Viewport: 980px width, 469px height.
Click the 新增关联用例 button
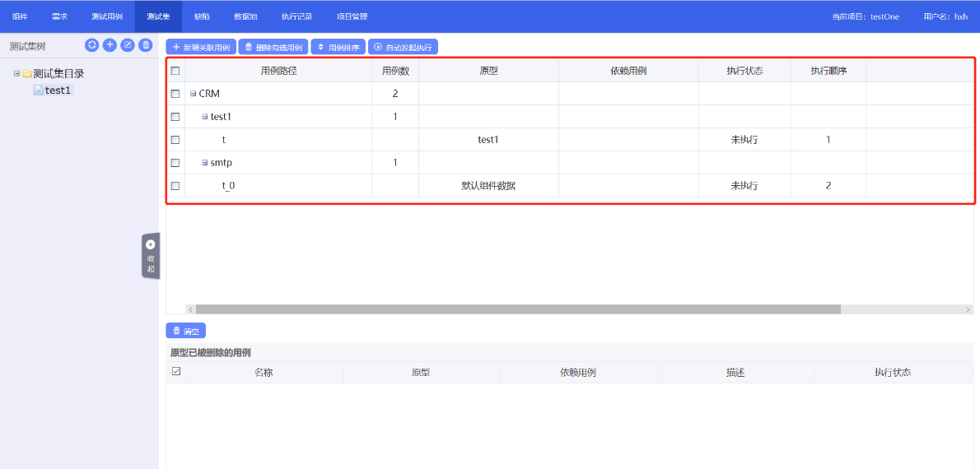[x=201, y=48]
